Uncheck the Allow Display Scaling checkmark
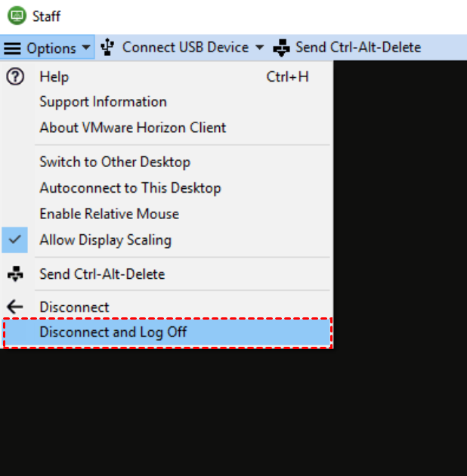The height and width of the screenshot is (476, 467). (x=16, y=240)
